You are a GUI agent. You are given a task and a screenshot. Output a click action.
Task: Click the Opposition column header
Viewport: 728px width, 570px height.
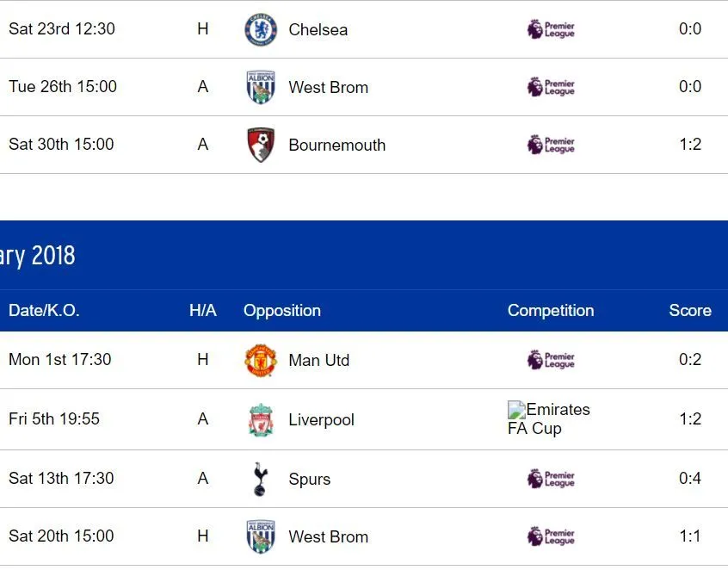pos(281,311)
